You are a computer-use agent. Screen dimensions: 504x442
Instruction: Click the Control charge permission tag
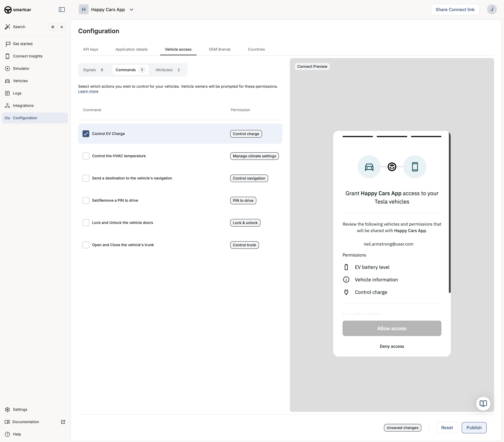pyautogui.click(x=246, y=134)
